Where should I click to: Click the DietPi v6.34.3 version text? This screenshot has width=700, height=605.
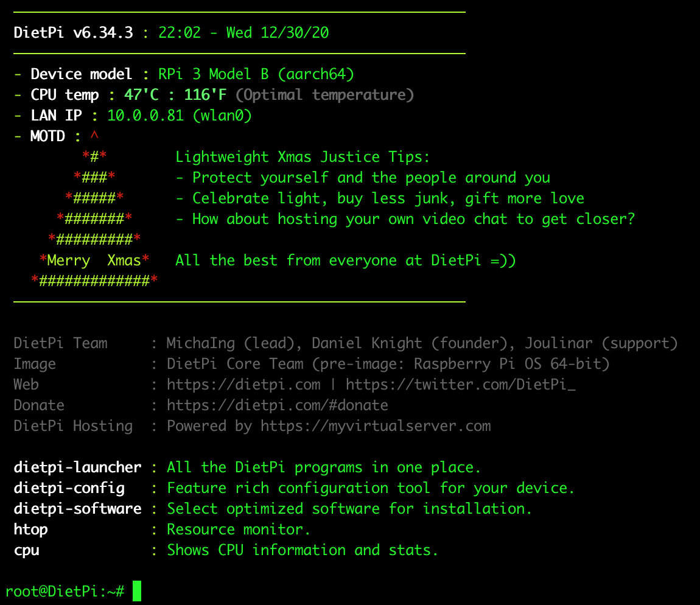(x=73, y=33)
